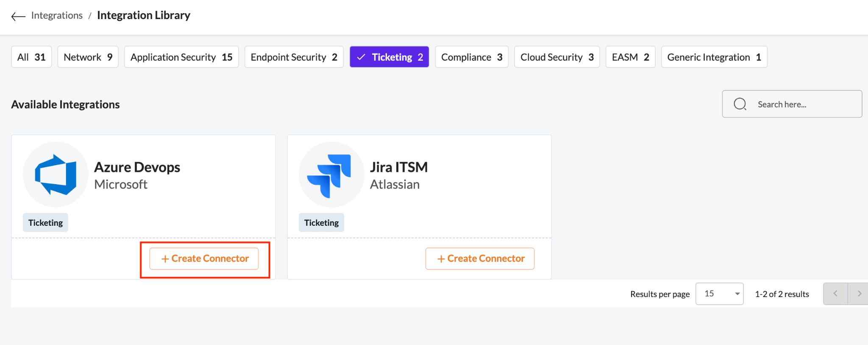The width and height of the screenshot is (868, 345).
Task: Open the Azure Devops card title
Action: 137,167
